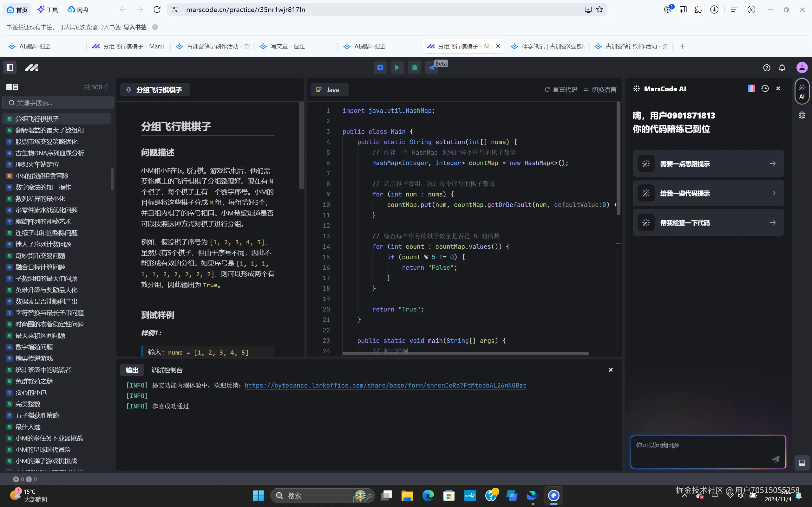Open the help question mark icon
The image size is (812, 507).
click(766, 68)
